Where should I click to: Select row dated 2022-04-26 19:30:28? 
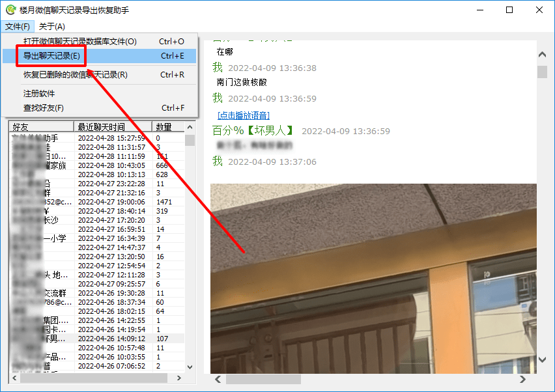96,293
